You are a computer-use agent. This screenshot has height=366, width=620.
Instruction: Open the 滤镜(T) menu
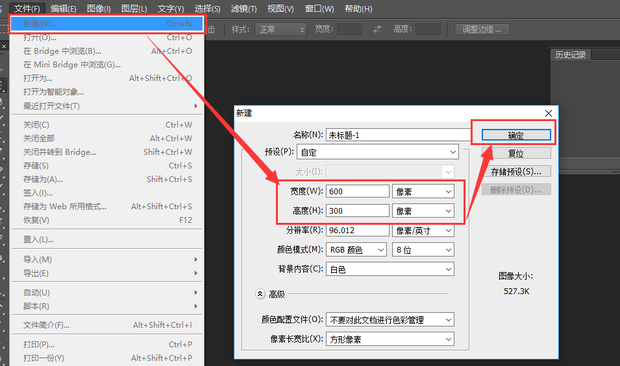pos(244,8)
